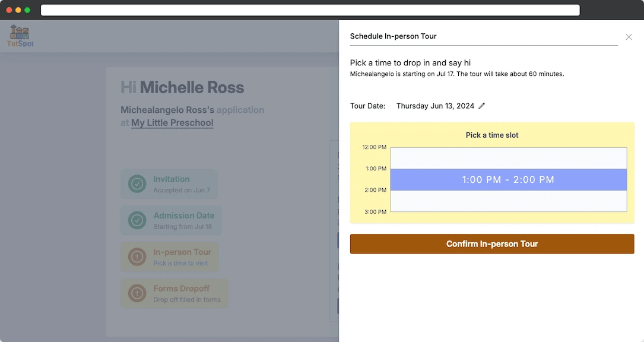Click the green maximize traffic-light icon
Screen dimensions: 644x342
[27, 9]
